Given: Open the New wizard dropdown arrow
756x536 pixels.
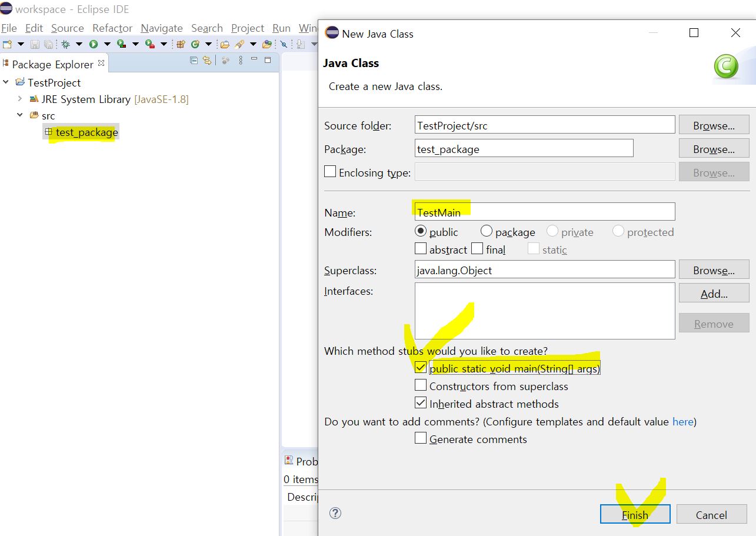Looking at the screenshot, I should pos(21,44).
